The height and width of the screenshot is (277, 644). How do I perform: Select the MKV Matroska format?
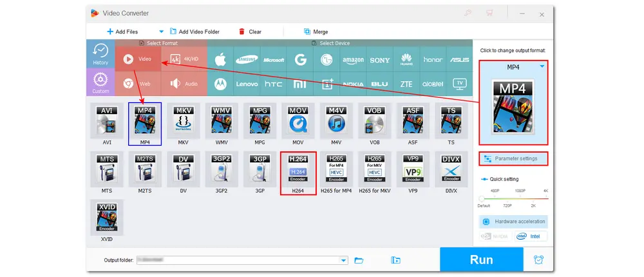click(183, 120)
